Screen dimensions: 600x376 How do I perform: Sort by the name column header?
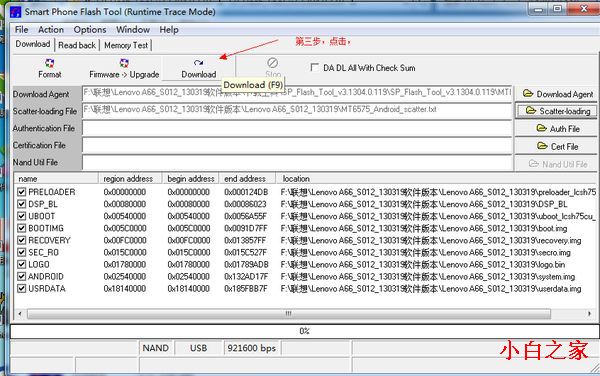[x=56, y=179]
